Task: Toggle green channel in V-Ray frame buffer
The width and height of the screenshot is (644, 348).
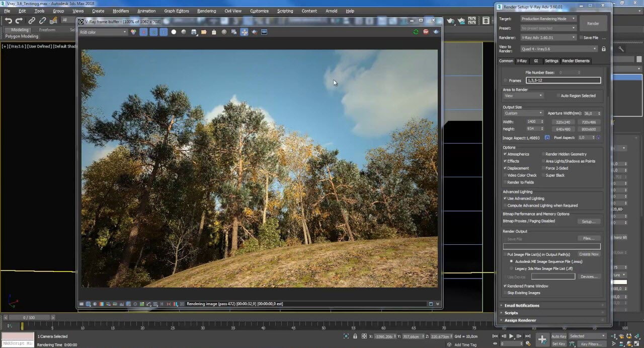Action: [x=153, y=32]
